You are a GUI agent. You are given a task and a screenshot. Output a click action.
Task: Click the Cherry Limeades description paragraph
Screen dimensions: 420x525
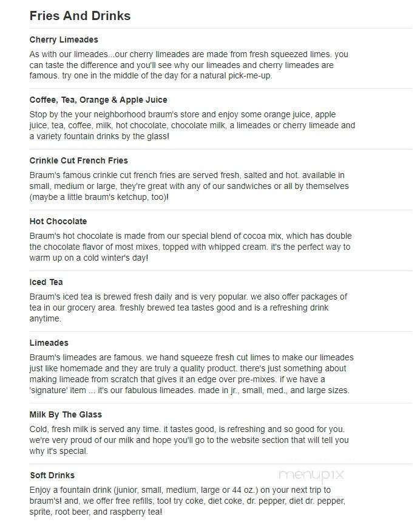click(x=189, y=65)
